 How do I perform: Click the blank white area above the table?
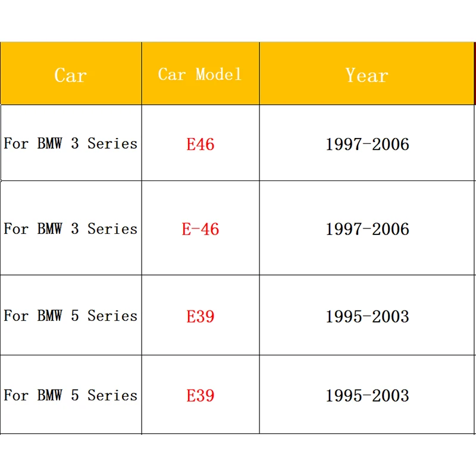click(238, 21)
